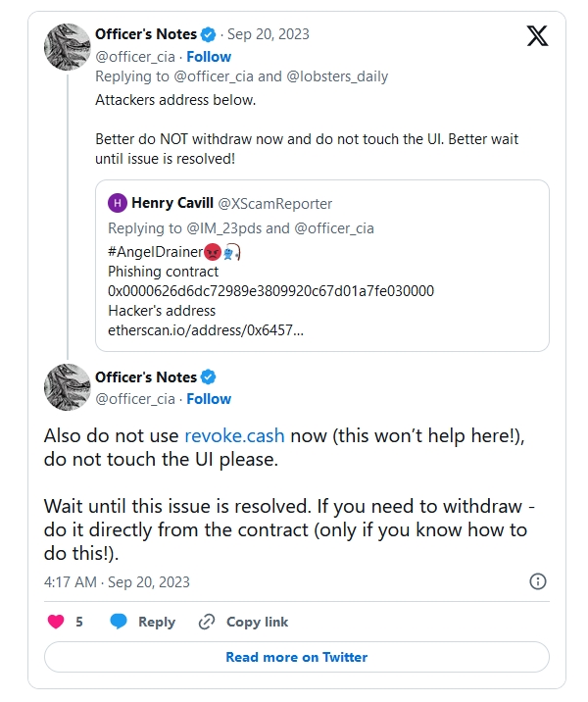Click the copy link chain icon

point(206,622)
